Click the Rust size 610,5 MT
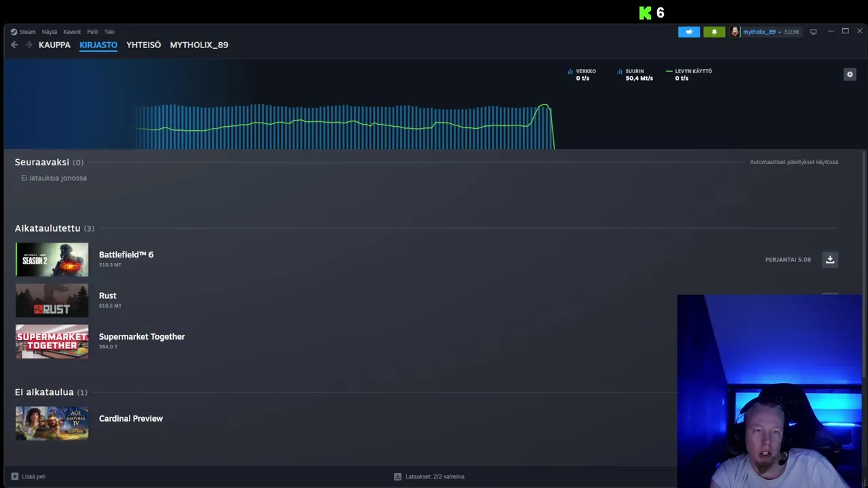 point(110,306)
